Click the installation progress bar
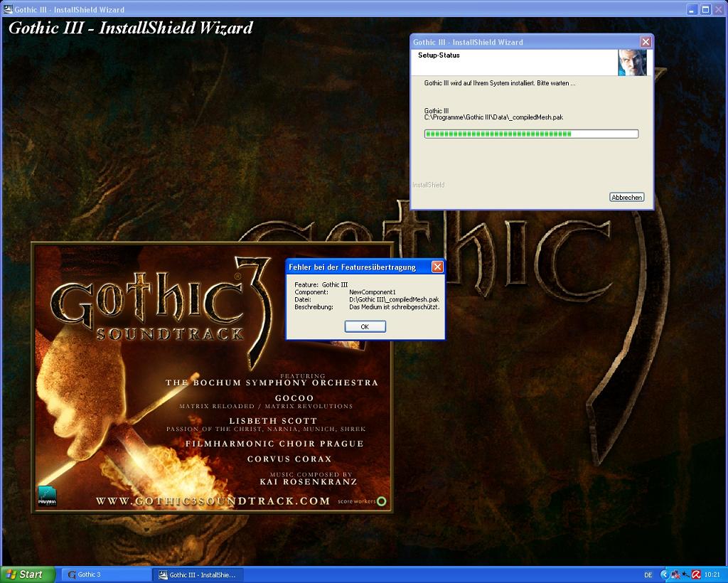This screenshot has width=728, height=583. click(531, 134)
